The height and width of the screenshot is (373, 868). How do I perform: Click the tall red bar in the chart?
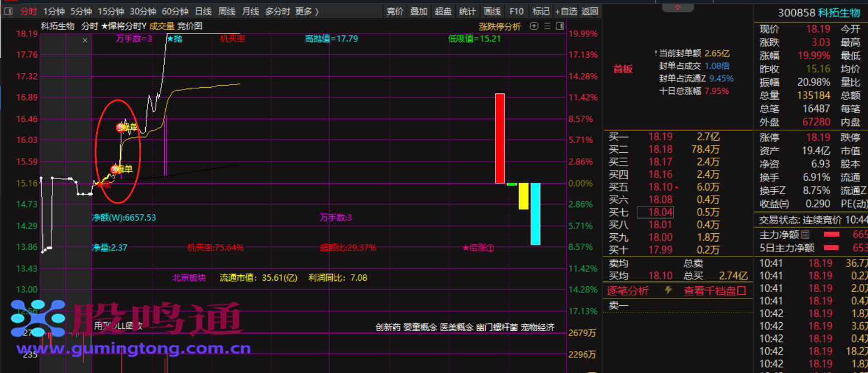499,138
